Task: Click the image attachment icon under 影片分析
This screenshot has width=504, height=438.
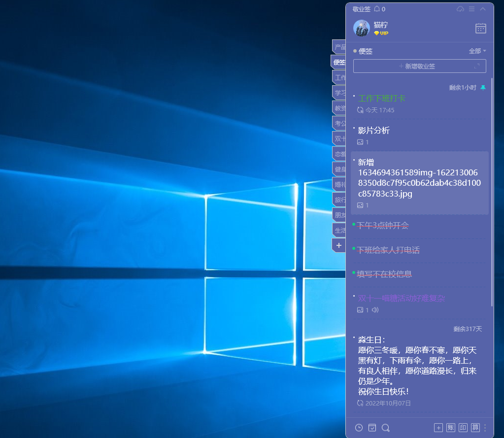Action: pyautogui.click(x=360, y=142)
